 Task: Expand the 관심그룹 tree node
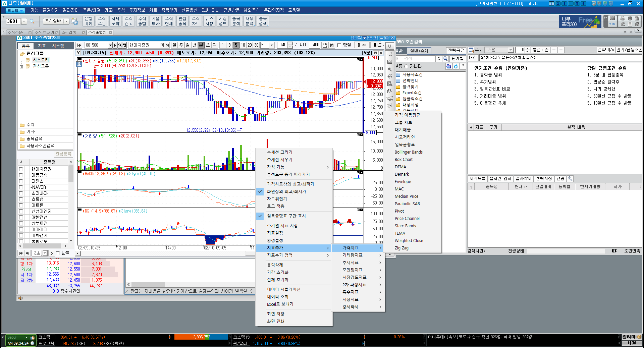point(21,67)
